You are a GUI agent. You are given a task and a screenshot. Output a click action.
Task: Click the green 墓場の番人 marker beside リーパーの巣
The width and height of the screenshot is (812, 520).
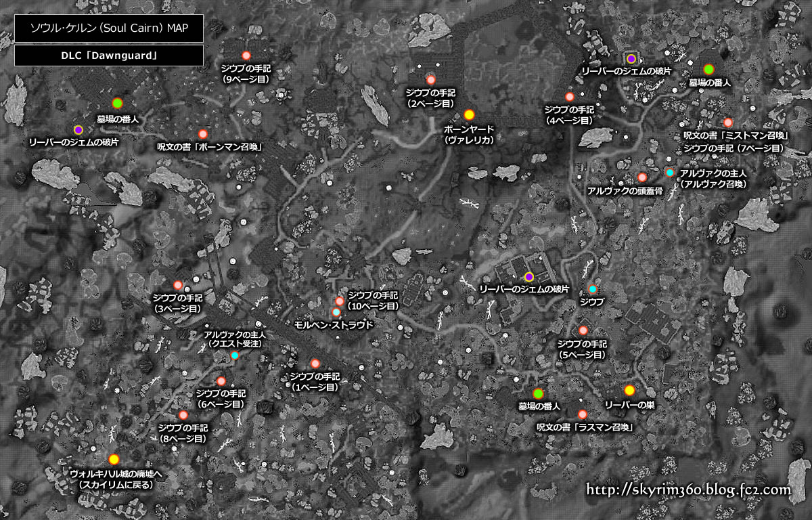539,393
